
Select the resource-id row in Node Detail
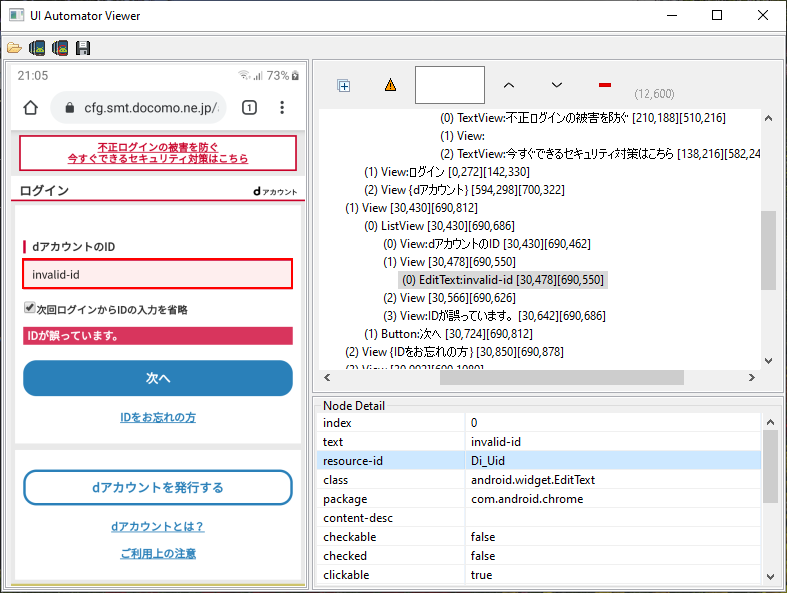pos(539,460)
